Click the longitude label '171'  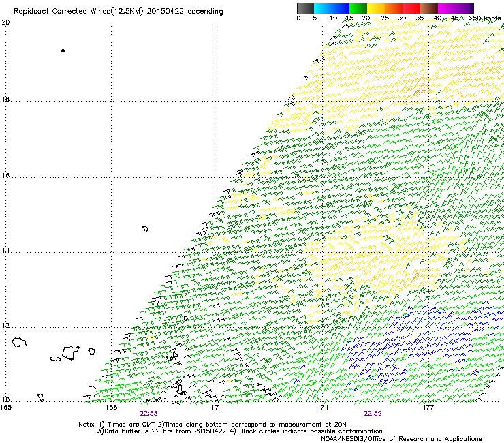click(x=217, y=408)
